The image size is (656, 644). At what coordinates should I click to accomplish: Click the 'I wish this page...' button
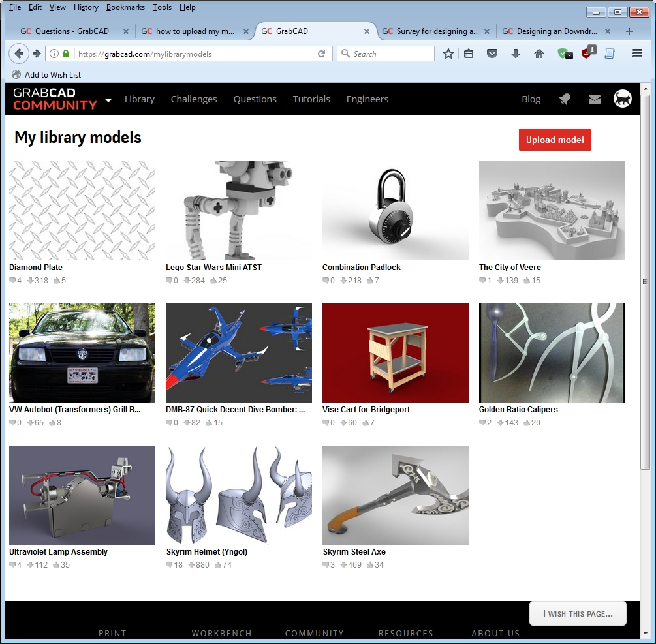click(578, 613)
